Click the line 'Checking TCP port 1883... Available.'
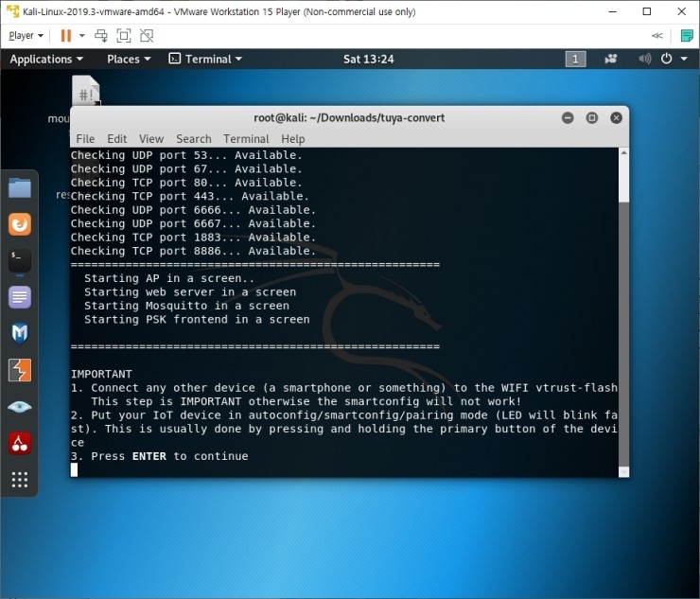The height and width of the screenshot is (599, 700). pos(193,238)
